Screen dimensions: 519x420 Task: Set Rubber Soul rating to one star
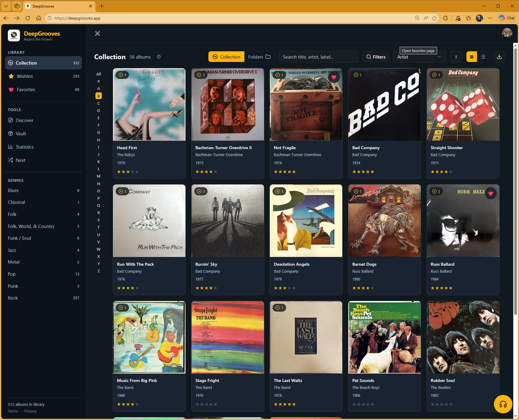[x=433, y=404]
